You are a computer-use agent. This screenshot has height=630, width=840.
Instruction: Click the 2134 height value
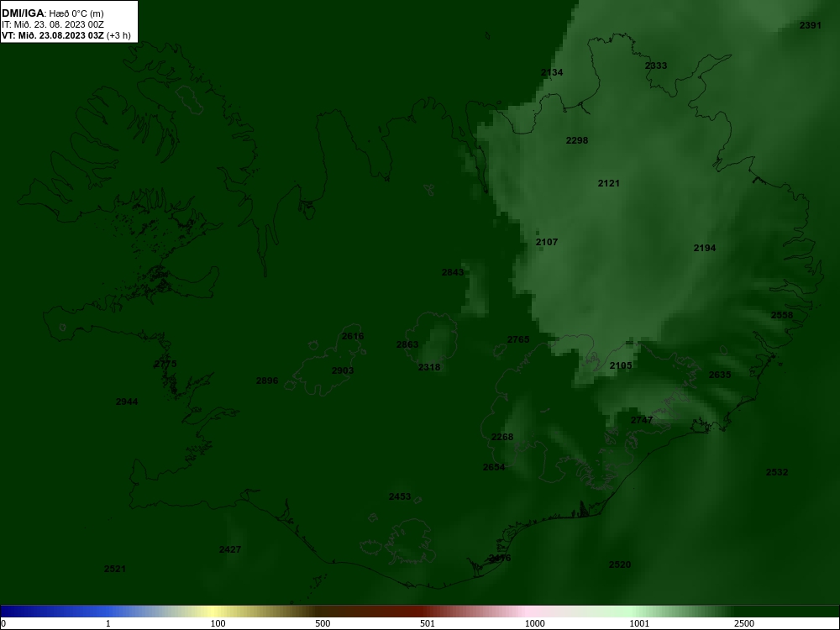552,72
